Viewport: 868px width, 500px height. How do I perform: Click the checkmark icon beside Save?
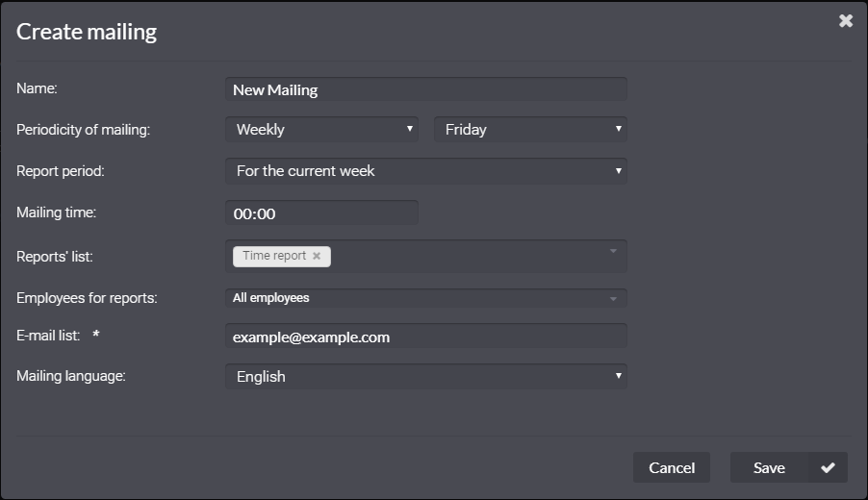(828, 467)
